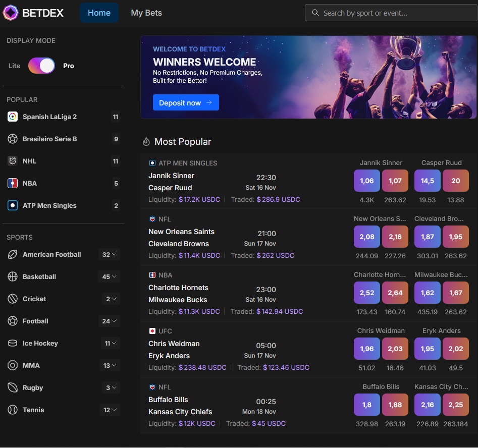Click the NBA logo icon in Popular sidebar

pos(13,183)
